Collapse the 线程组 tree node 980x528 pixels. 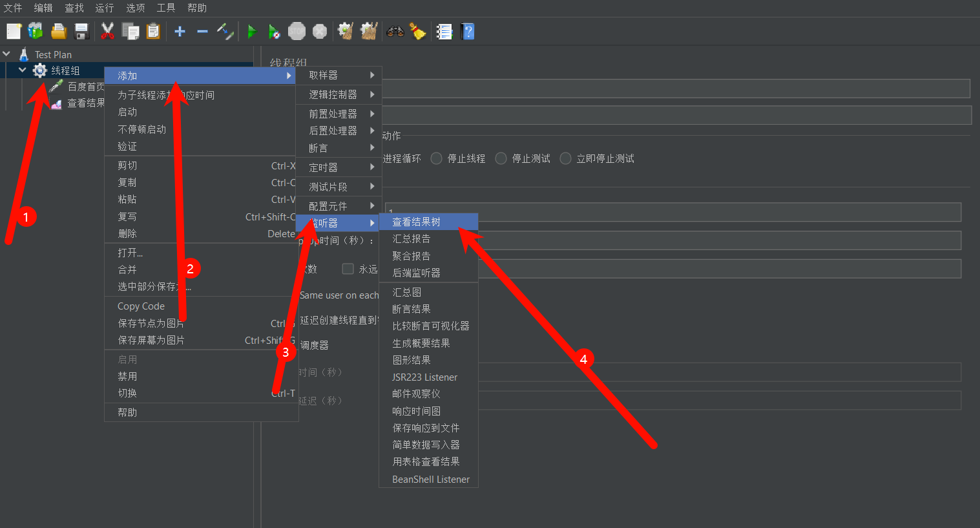22,70
